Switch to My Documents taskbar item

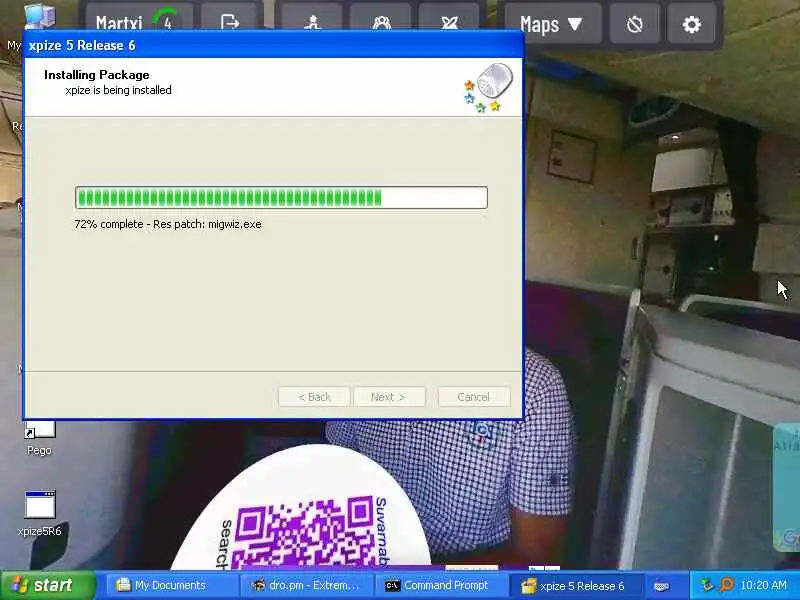pyautogui.click(x=171, y=585)
